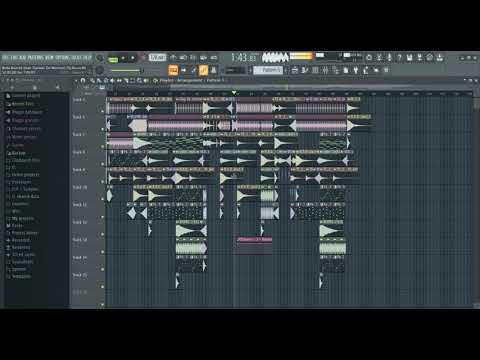The height and width of the screenshot is (360, 480).
Task: Open the channel rack icon
Action: point(315,70)
